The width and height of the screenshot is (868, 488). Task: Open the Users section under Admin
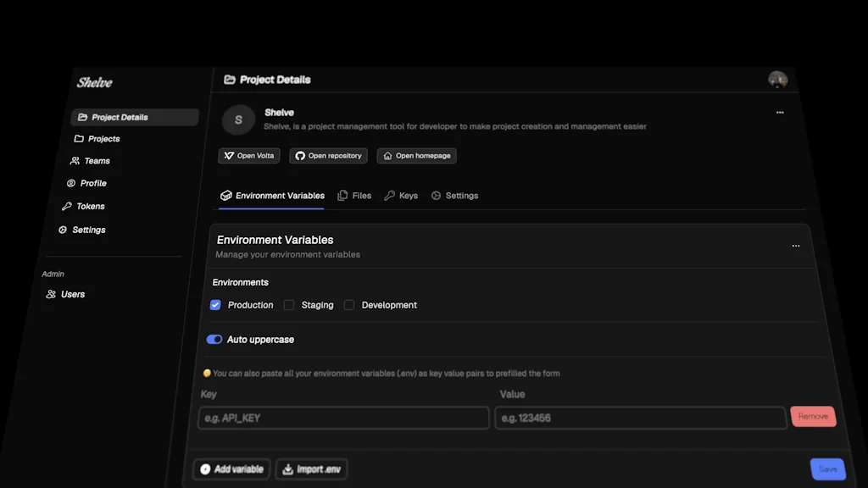(x=72, y=294)
